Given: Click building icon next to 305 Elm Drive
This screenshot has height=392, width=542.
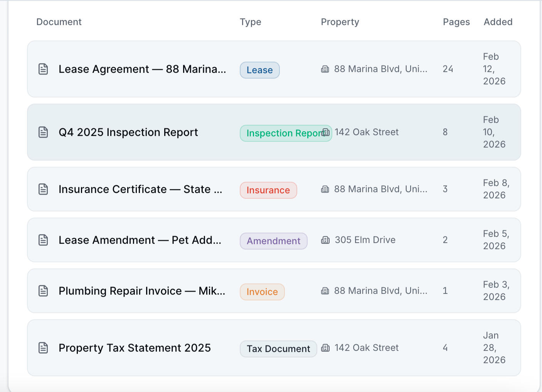Looking at the screenshot, I should [325, 240].
